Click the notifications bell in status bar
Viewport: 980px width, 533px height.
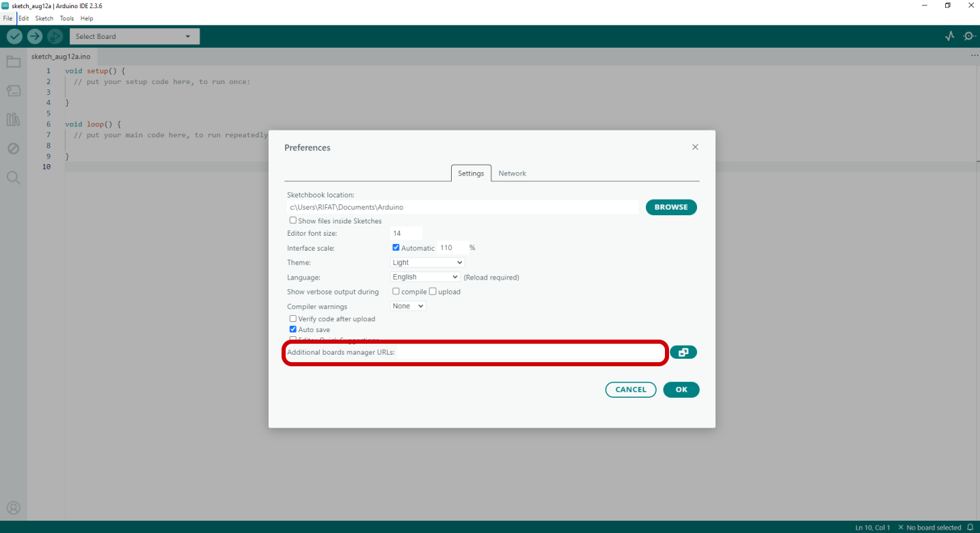(x=970, y=528)
